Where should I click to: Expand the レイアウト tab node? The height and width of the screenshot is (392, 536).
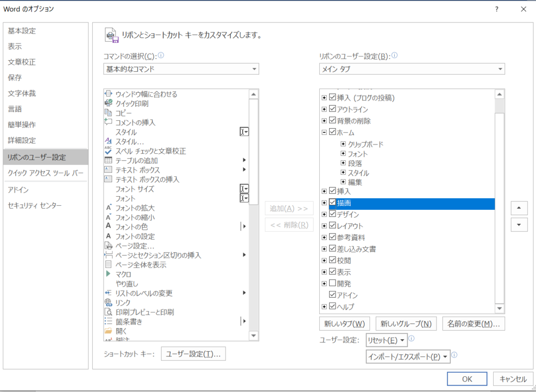pyautogui.click(x=324, y=226)
